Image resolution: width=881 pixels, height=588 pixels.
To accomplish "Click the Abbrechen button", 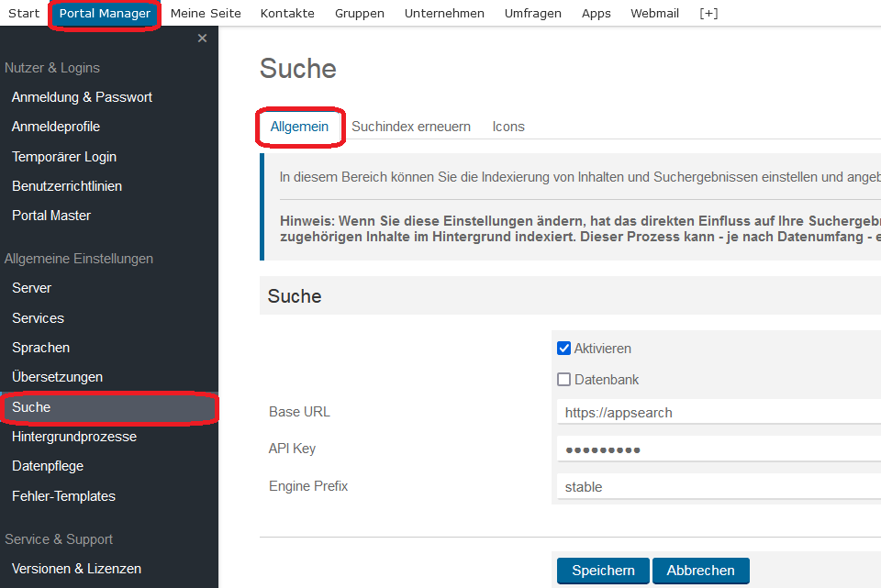I will [x=700, y=571].
